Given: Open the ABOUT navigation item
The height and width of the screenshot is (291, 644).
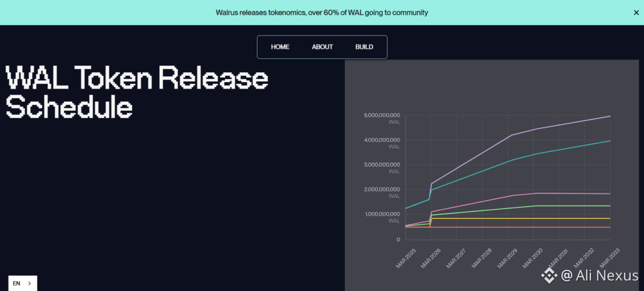Looking at the screenshot, I should pos(323,47).
